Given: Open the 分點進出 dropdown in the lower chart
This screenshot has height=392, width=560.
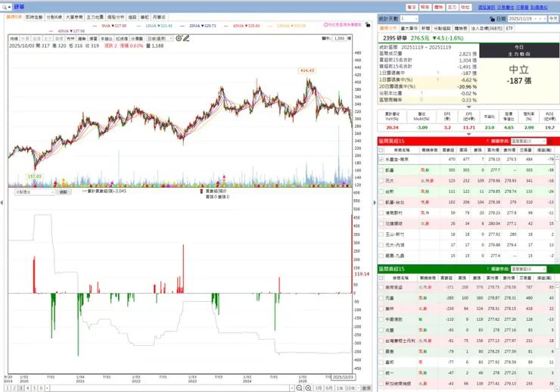Looking at the screenshot, I should click(34, 191).
